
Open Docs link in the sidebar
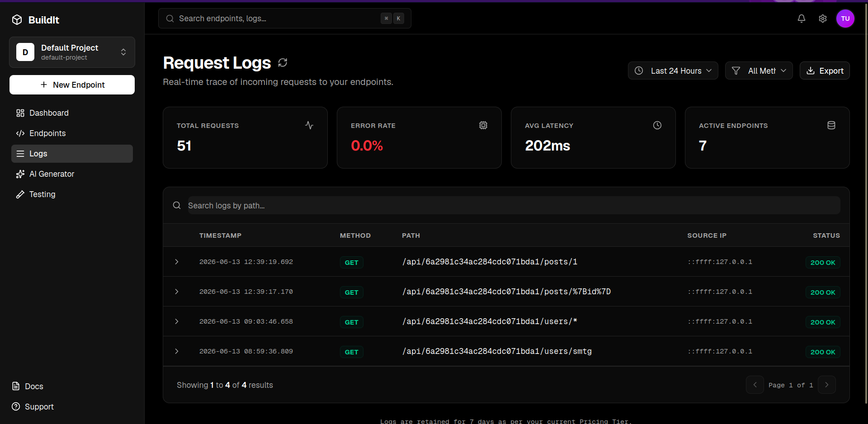(28, 386)
